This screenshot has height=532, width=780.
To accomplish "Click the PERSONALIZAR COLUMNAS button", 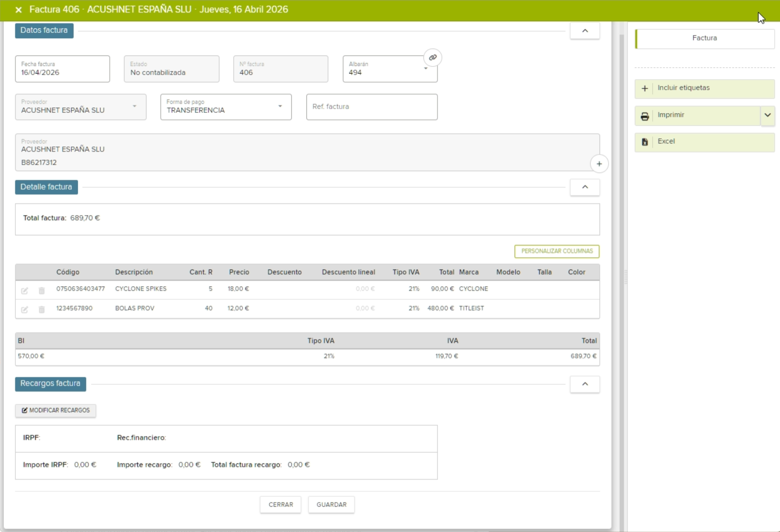I will point(557,251).
